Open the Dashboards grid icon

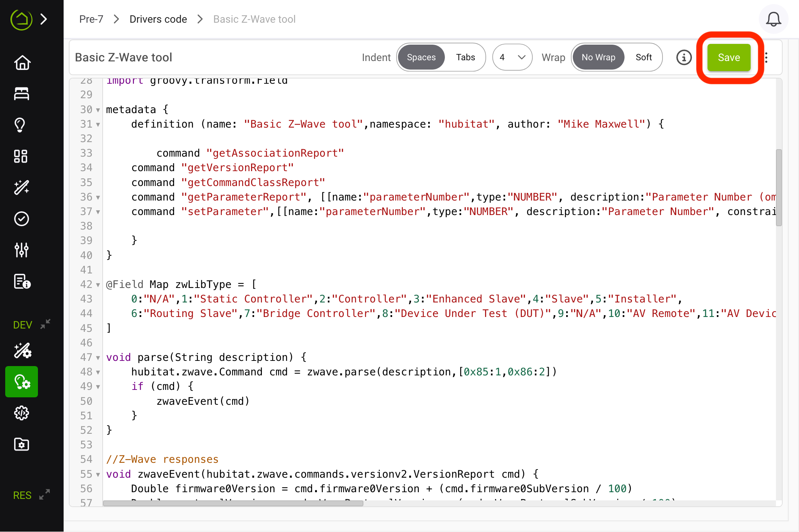pyautogui.click(x=21, y=156)
